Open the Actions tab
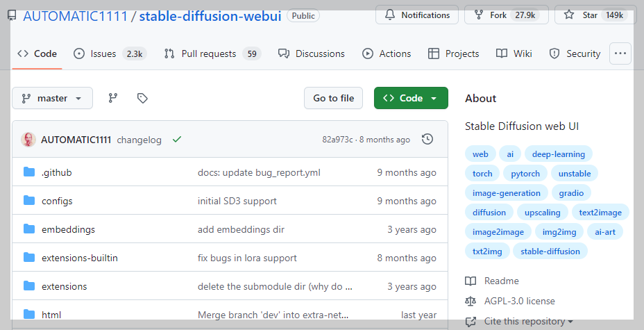Screen dimensions: 644x330 coord(387,53)
